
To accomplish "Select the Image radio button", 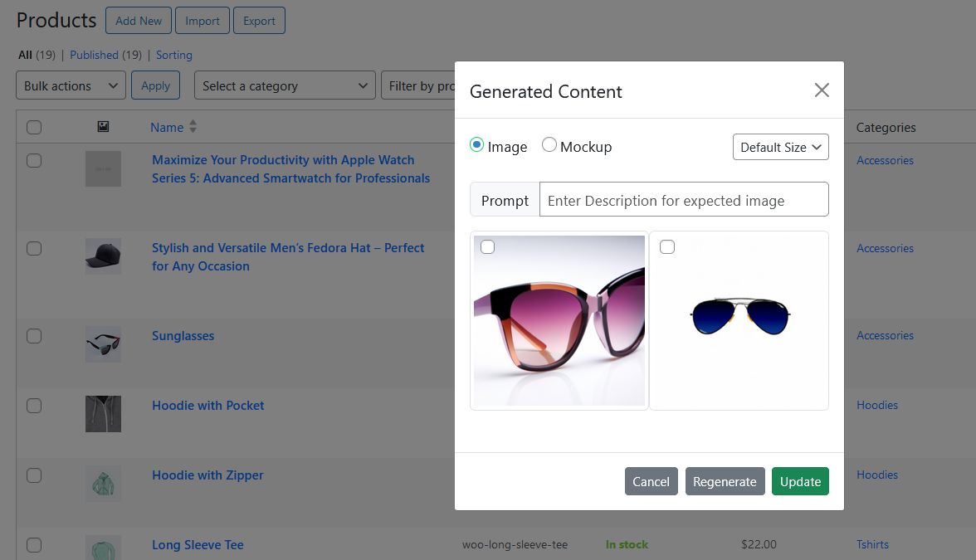I will tap(477, 145).
